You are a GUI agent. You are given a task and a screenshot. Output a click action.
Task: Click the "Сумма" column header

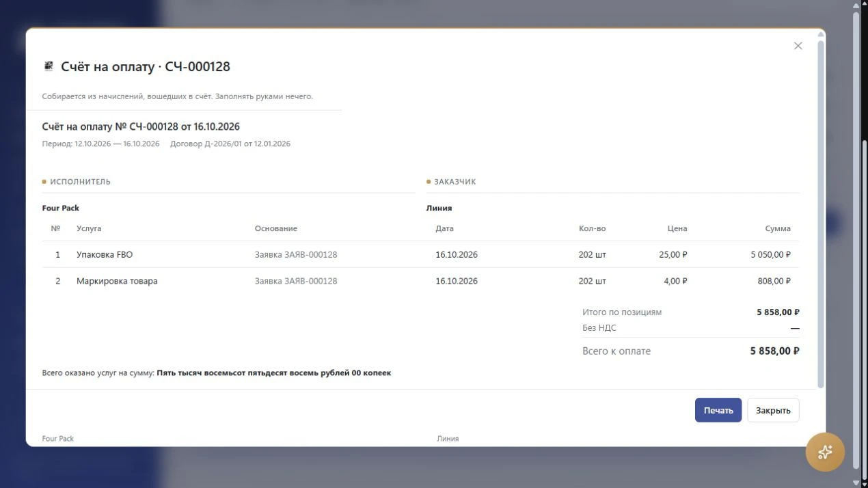(778, 228)
